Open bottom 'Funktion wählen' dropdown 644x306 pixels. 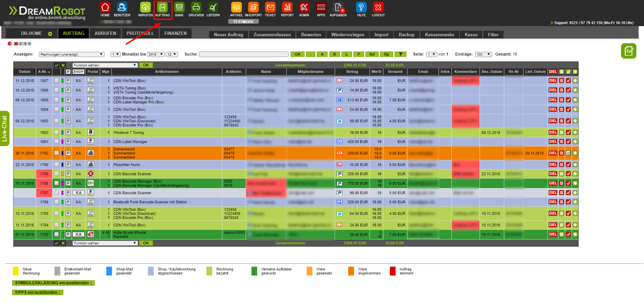[x=105, y=243]
